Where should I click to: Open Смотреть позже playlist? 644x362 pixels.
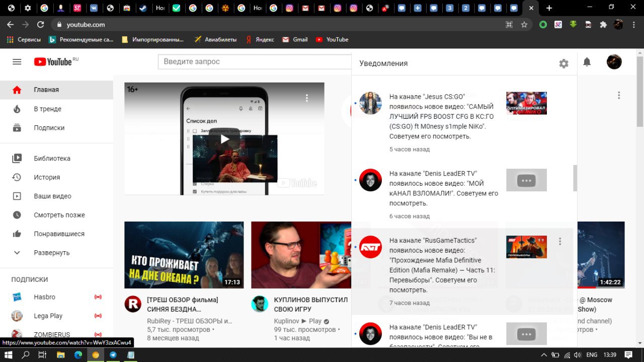[x=56, y=215]
